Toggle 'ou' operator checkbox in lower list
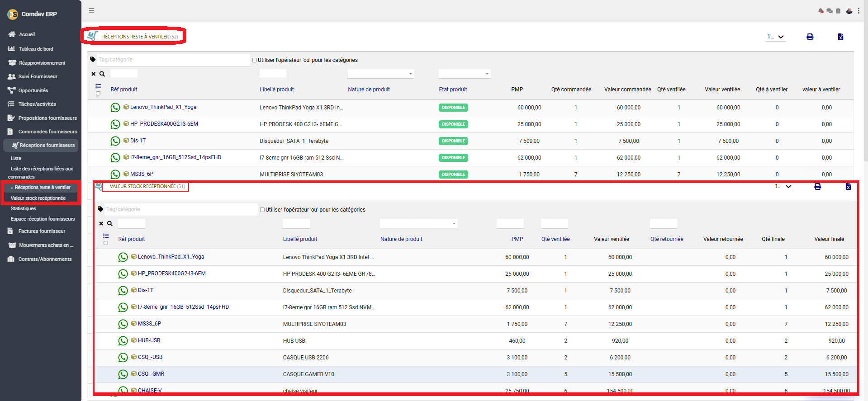 coord(262,210)
